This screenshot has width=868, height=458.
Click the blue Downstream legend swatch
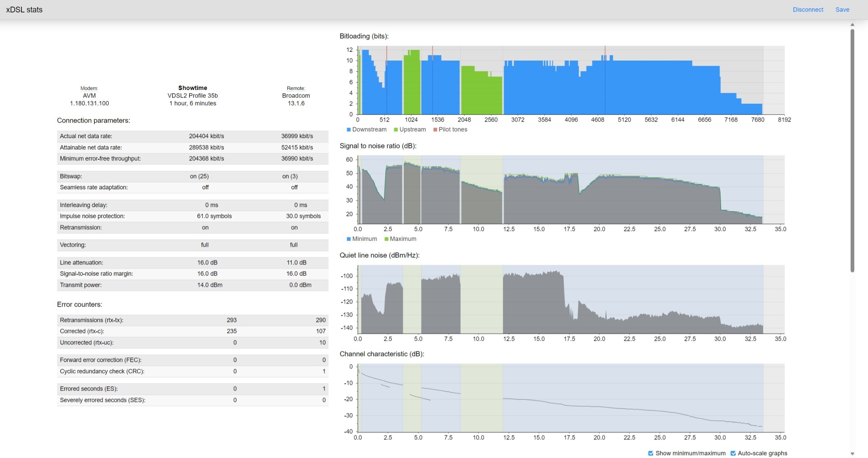pyautogui.click(x=349, y=129)
